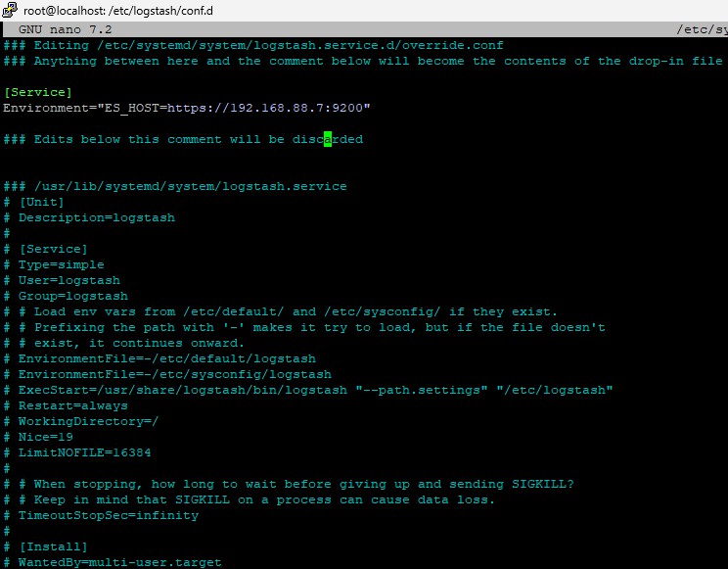The height and width of the screenshot is (569, 728).
Task: Click the '# [Install]' line
Action: tap(45, 547)
